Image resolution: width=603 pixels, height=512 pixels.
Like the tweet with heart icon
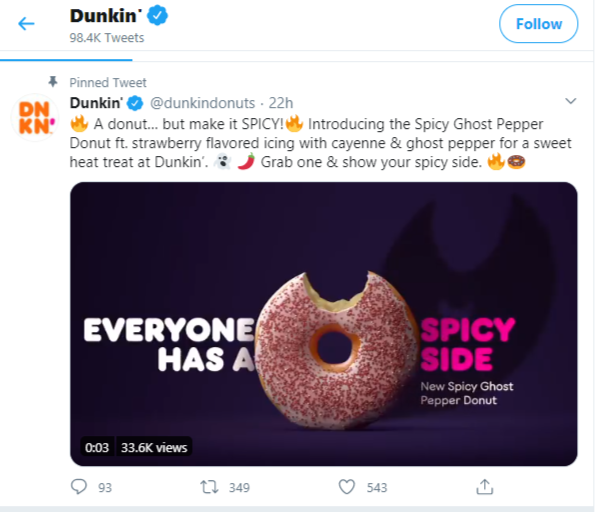(x=346, y=487)
